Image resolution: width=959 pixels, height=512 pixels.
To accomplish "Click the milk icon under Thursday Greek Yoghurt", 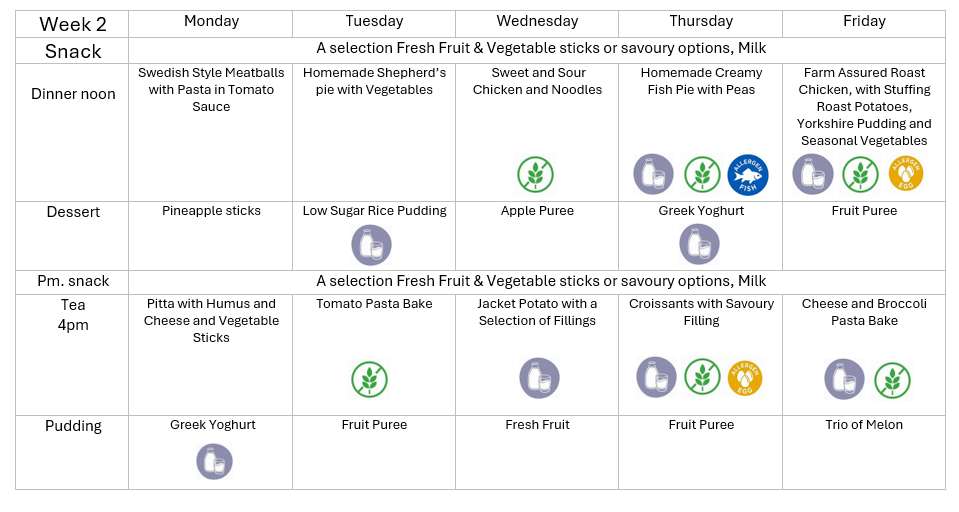I will pyautogui.click(x=700, y=245).
